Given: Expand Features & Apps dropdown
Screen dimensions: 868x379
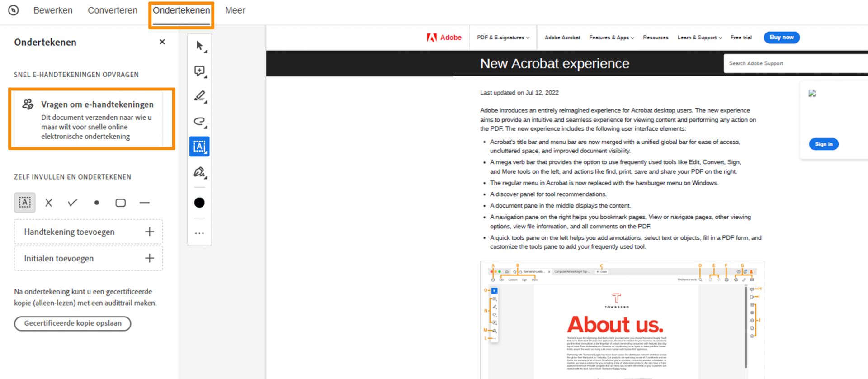Looking at the screenshot, I should click(612, 38).
